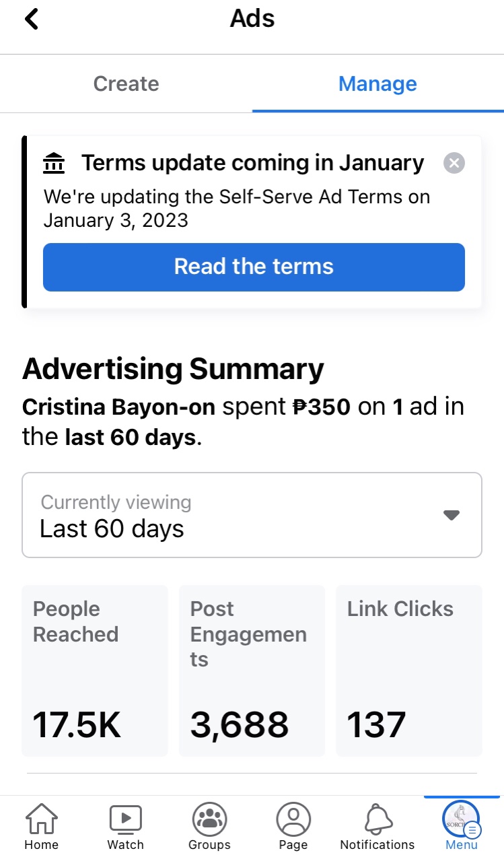Expand the Currently viewing dropdown

252,515
